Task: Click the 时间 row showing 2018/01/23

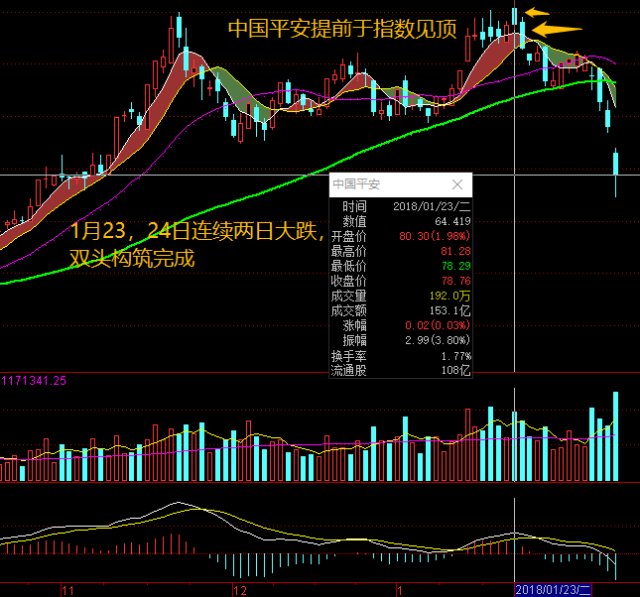Action: (400, 206)
